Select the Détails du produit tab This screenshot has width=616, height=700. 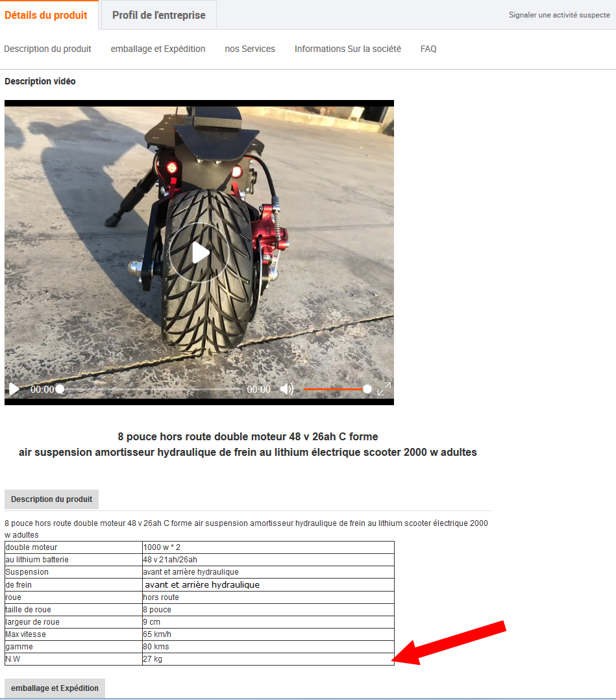[x=46, y=15]
